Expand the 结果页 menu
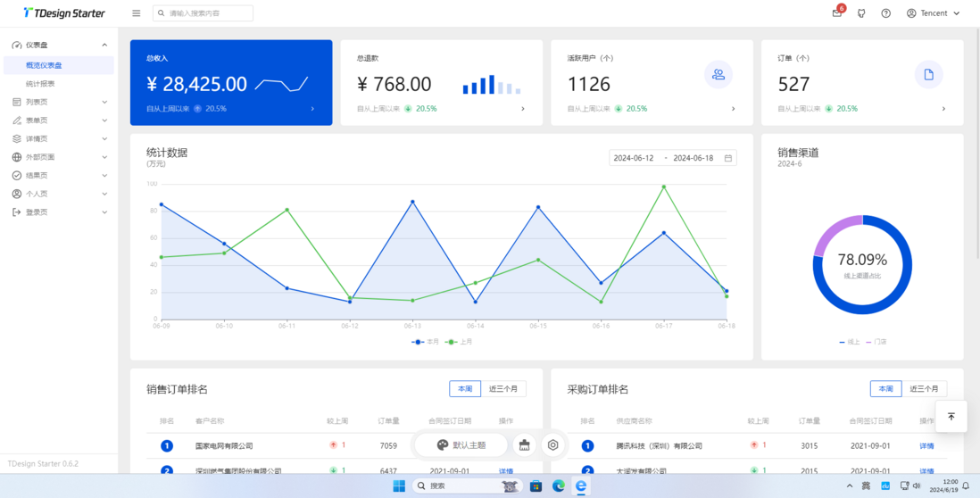 click(x=59, y=176)
